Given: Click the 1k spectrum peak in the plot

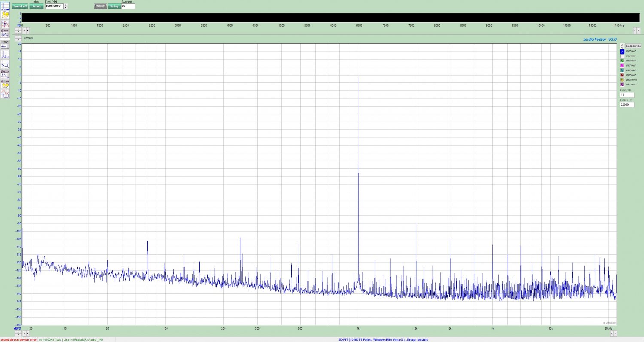Looking at the screenshot, I should [358, 180].
